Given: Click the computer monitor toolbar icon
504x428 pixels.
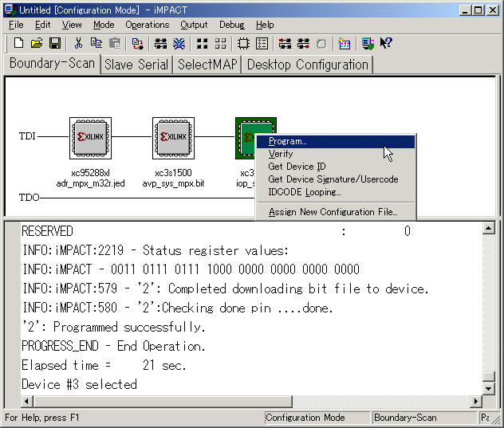Looking at the screenshot, I should pos(368,43).
